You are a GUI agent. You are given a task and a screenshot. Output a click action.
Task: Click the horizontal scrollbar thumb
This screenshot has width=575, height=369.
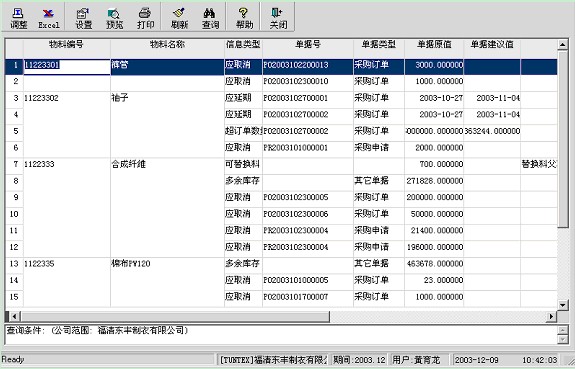(x=175, y=316)
